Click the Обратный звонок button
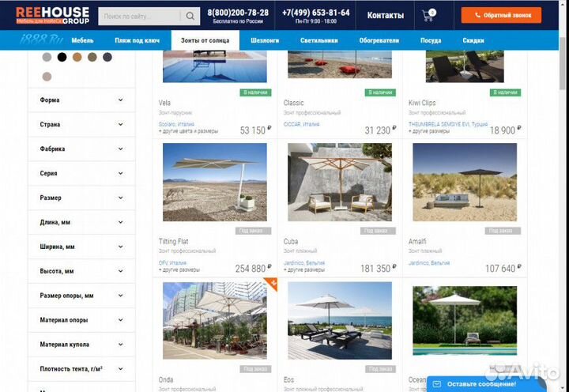This screenshot has height=392, width=569. [x=501, y=15]
